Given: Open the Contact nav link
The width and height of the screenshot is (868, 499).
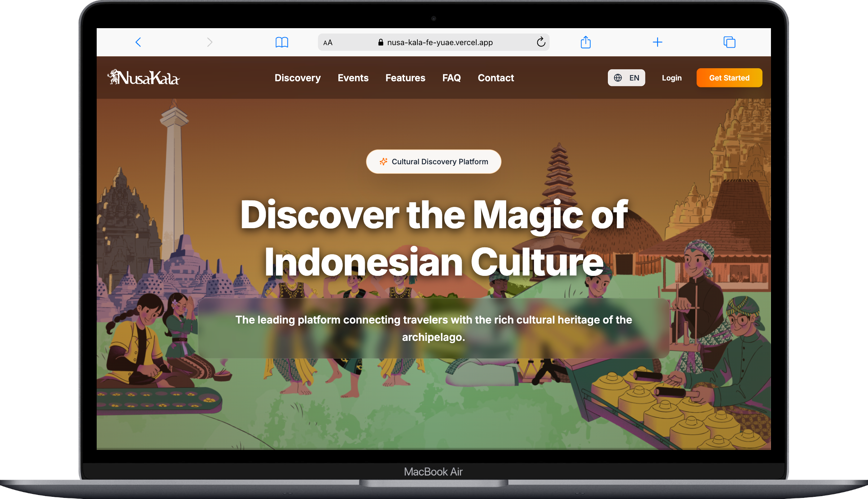Looking at the screenshot, I should pyautogui.click(x=496, y=78).
